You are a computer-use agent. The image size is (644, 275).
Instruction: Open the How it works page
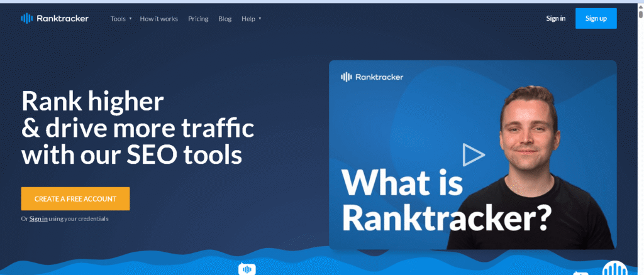(158, 19)
